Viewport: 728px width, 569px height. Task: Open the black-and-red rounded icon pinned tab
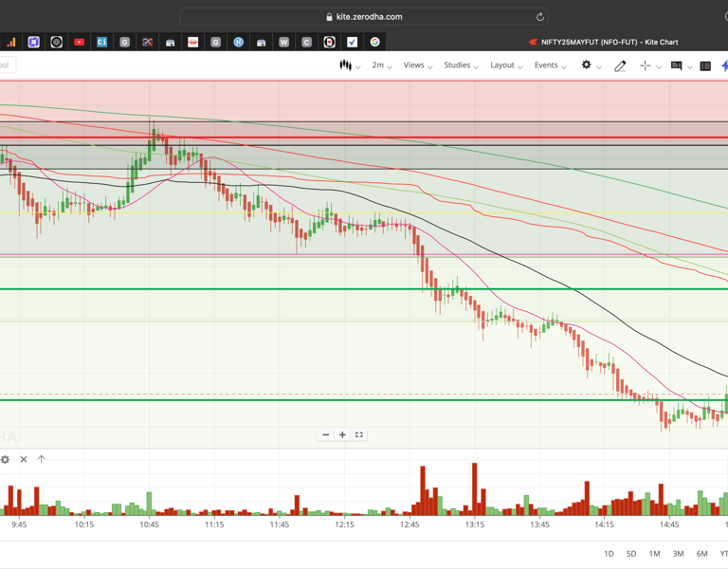(329, 43)
